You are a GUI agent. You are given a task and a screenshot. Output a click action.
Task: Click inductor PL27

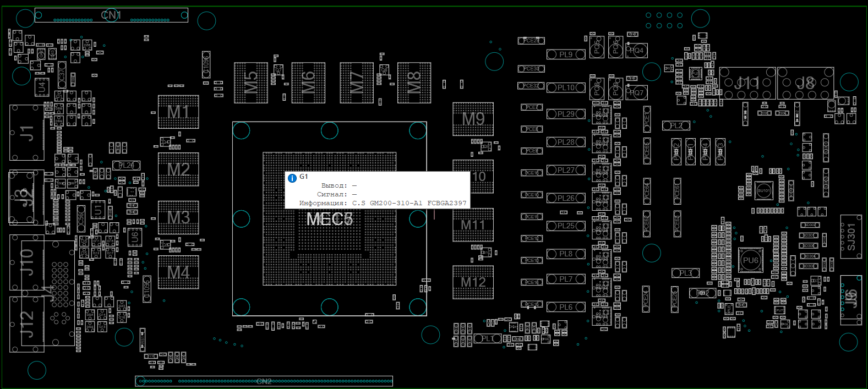coord(565,171)
